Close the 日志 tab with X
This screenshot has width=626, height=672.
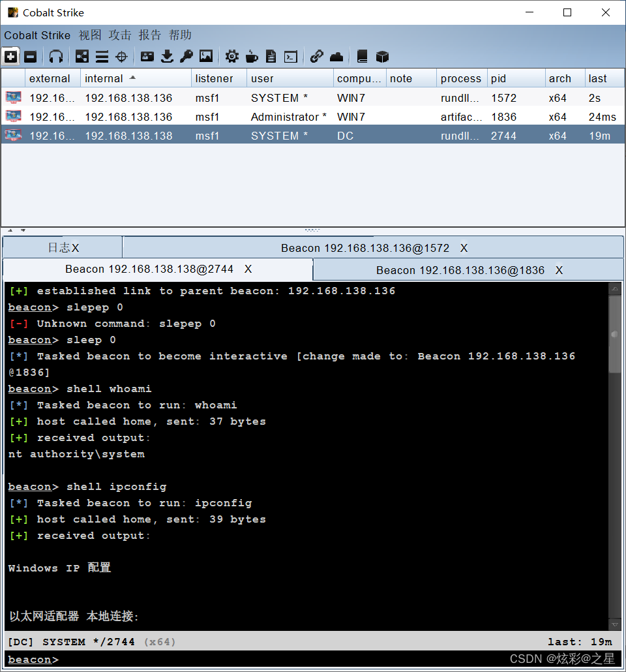pos(76,248)
